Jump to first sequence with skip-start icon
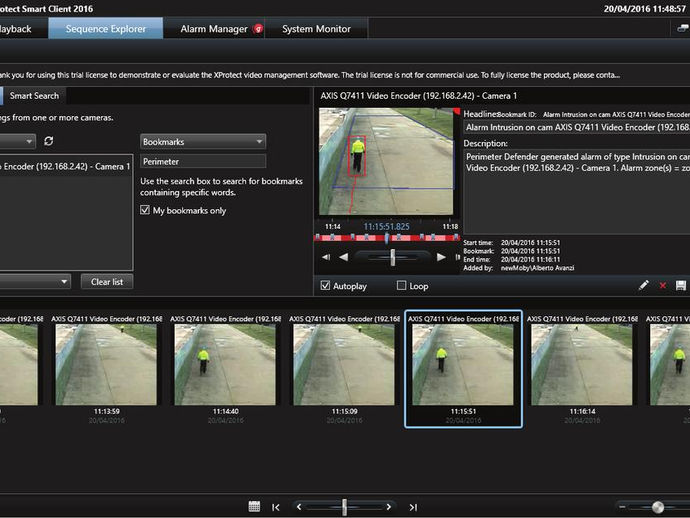Image resolution: width=690 pixels, height=518 pixels. pyautogui.click(x=276, y=507)
